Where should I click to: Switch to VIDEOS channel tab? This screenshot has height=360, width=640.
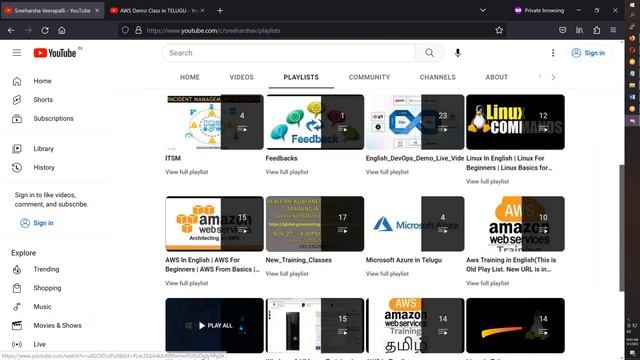[x=241, y=77]
